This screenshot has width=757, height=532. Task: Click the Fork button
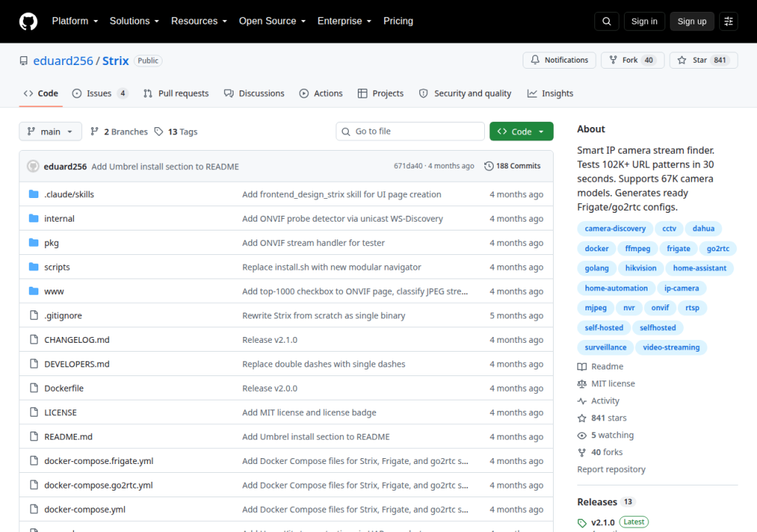pyautogui.click(x=633, y=60)
